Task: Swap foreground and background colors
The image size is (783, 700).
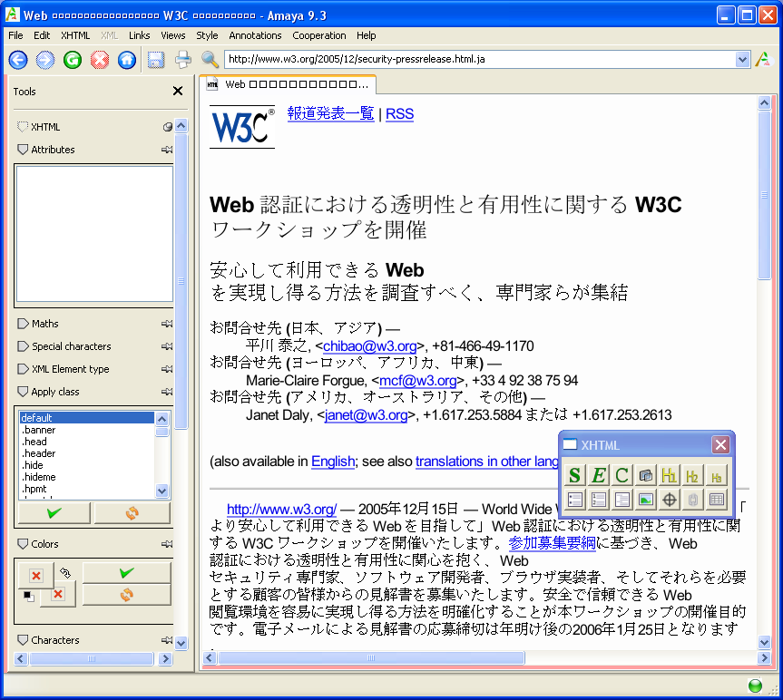Action: pyautogui.click(x=64, y=572)
